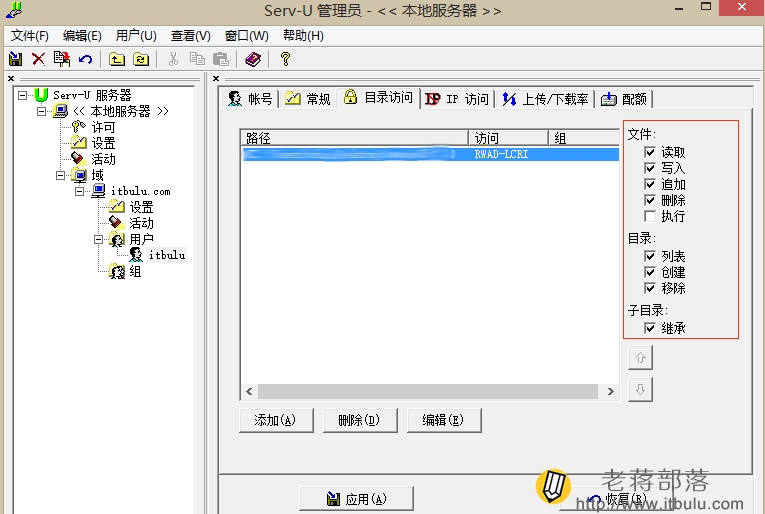
Task: Click the refresh folder toolbar icon
Action: (x=141, y=59)
